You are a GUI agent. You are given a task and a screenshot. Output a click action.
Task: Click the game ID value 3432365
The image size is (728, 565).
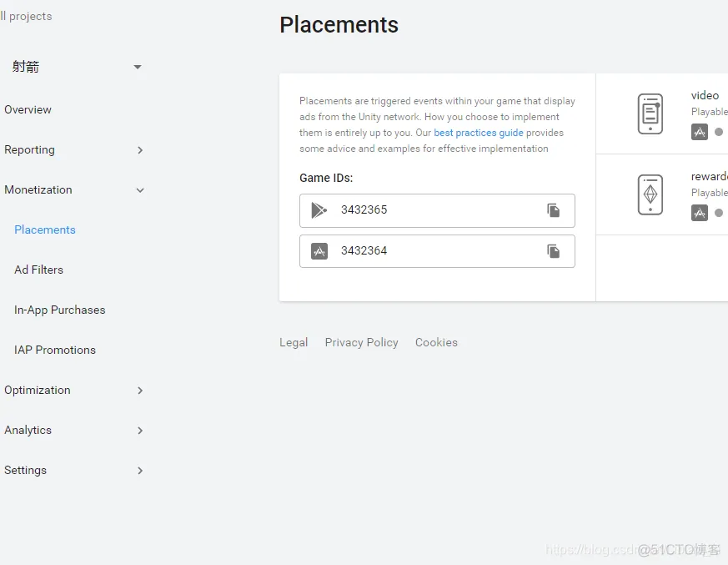[364, 210]
